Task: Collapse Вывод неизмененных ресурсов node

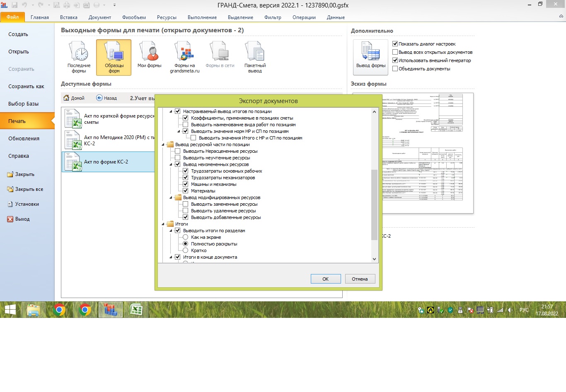Action: point(171,164)
